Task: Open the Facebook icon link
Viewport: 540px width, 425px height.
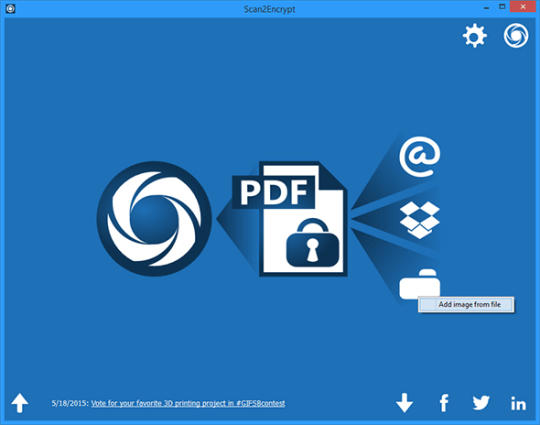Action: [444, 403]
